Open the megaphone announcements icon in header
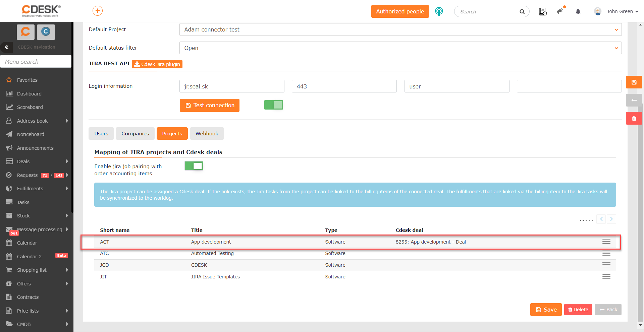The image size is (644, 332). tap(561, 11)
